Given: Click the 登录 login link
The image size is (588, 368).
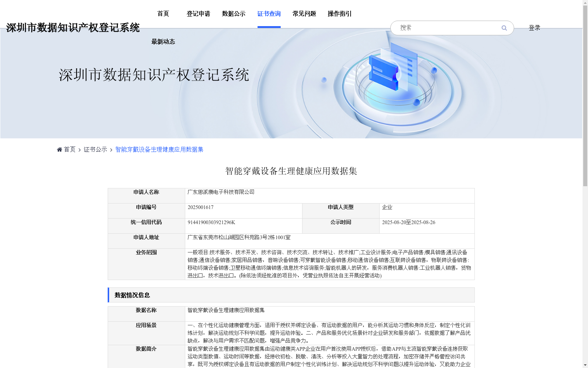Looking at the screenshot, I should tap(534, 28).
